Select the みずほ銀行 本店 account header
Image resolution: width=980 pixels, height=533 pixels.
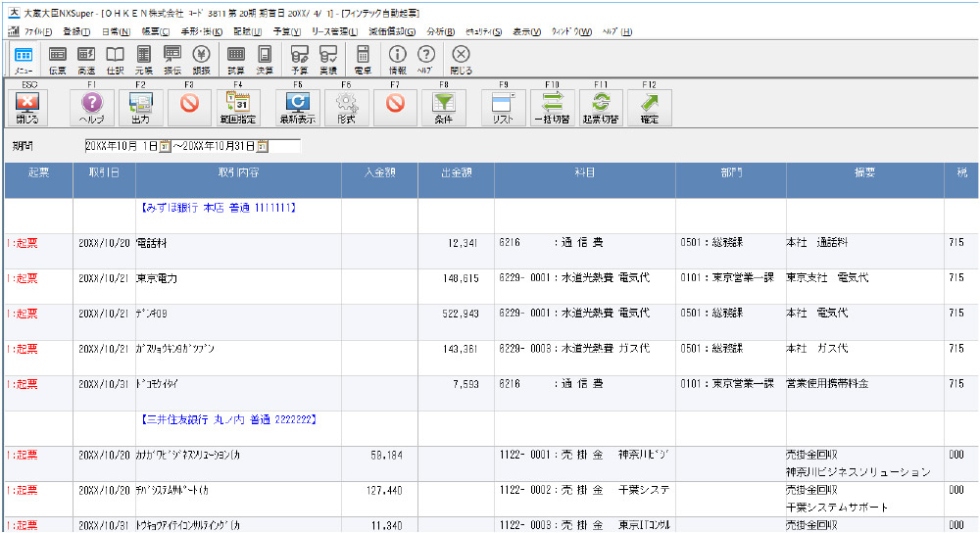tap(219, 208)
